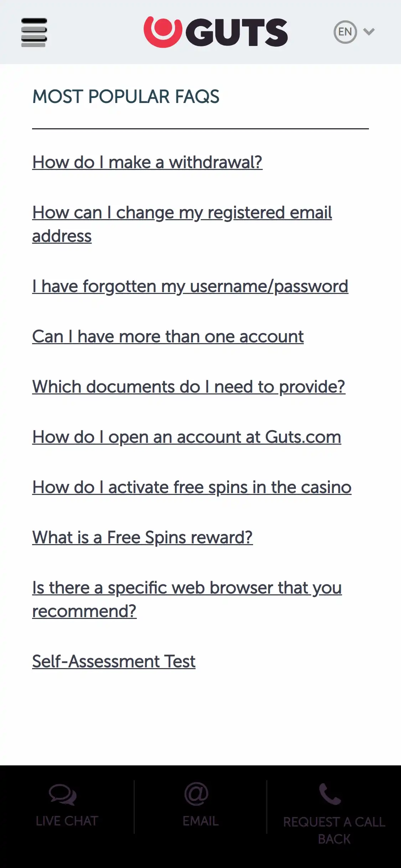Open the Self-Assessment Test link
The width and height of the screenshot is (401, 868).
[x=114, y=662]
